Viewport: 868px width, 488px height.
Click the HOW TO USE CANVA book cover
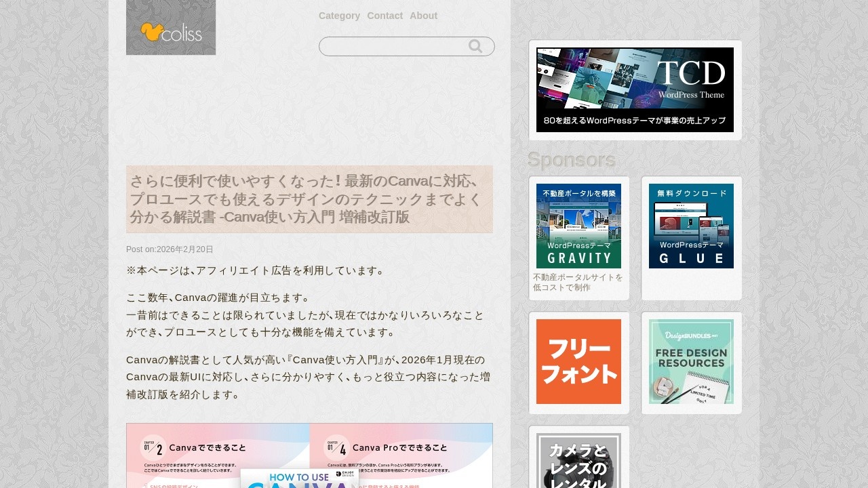click(x=299, y=478)
